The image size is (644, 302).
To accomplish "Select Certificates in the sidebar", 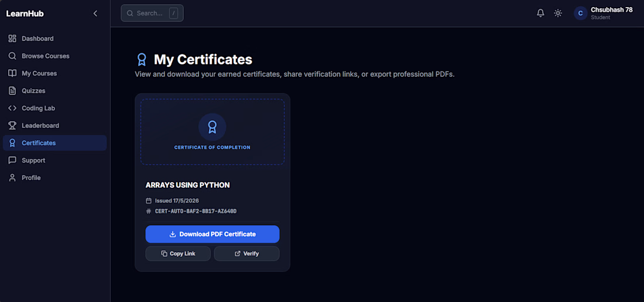I will tap(54, 142).
